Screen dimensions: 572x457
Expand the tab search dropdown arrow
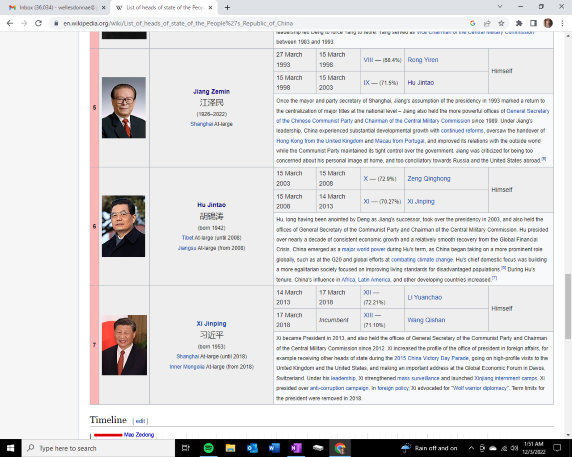pyautogui.click(x=500, y=7)
